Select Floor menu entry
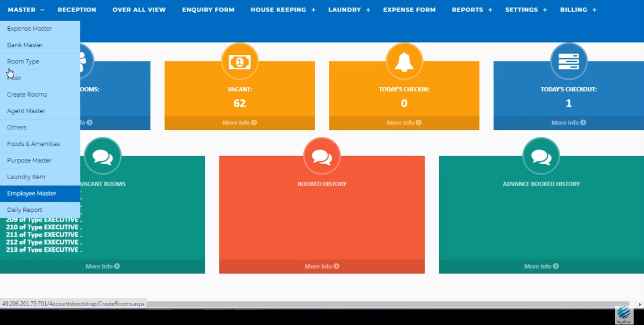Viewport: 644px width, 325px height. coord(40,78)
